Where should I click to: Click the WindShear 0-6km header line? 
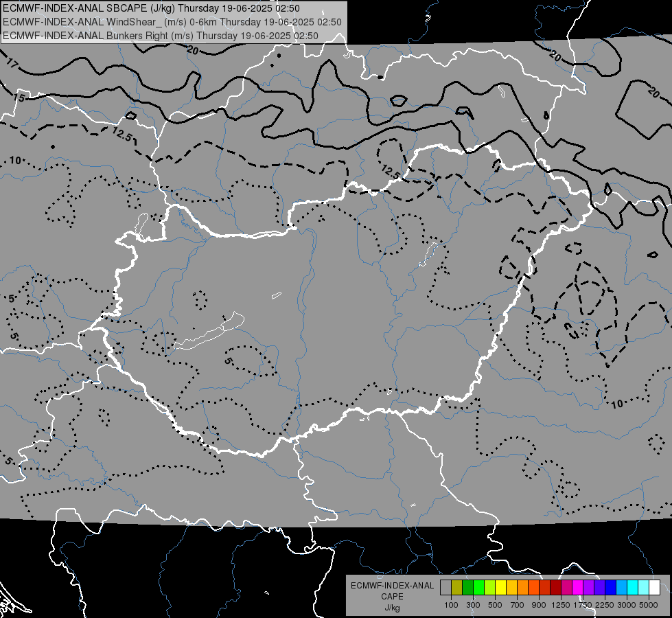[x=172, y=22]
